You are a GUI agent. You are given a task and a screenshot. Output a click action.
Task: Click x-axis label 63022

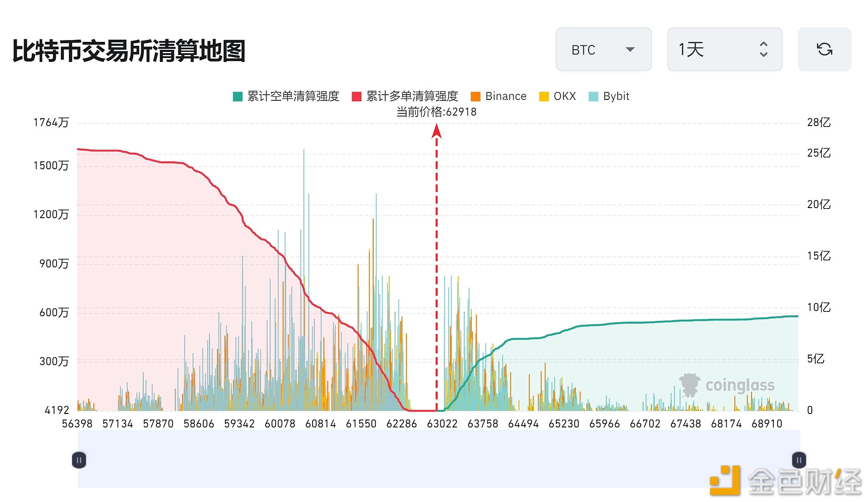[442, 424]
